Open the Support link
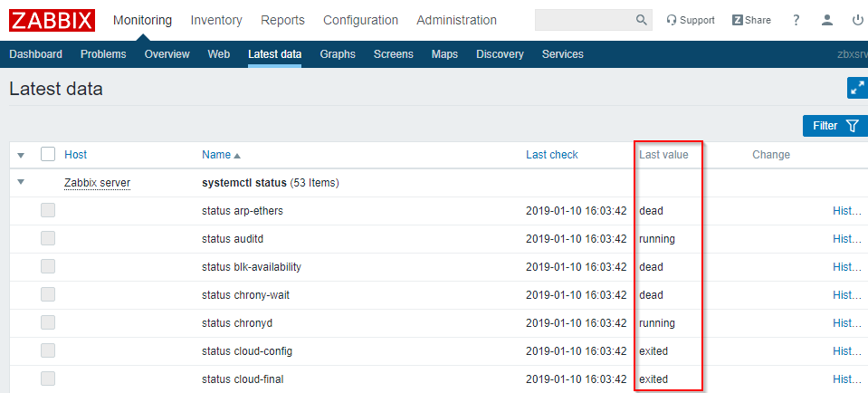 (x=690, y=20)
